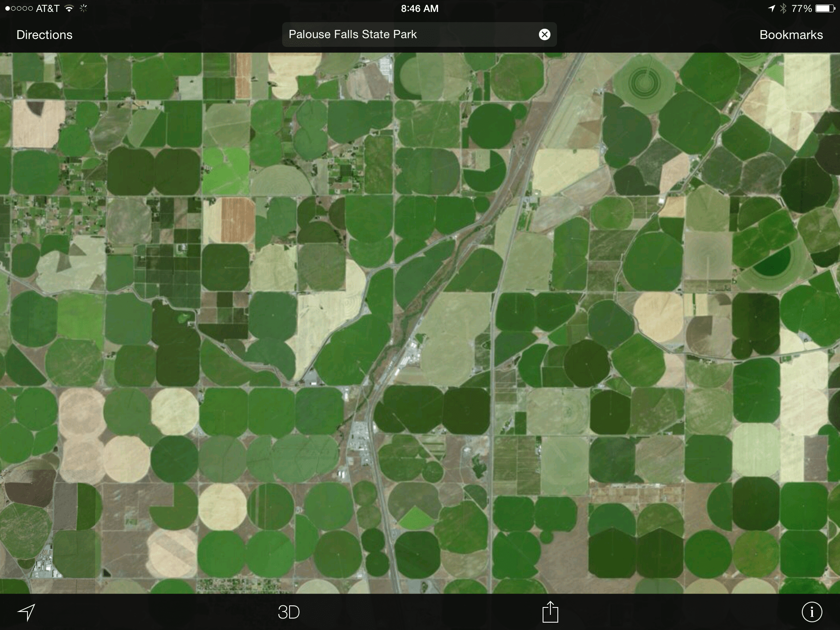Tap the network activity spinner icon
This screenshot has height=630, width=840.
click(x=83, y=9)
